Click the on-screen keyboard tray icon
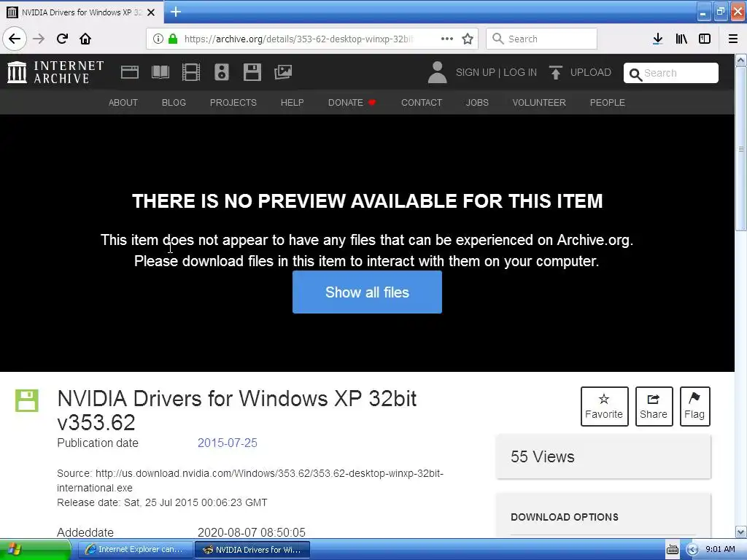The height and width of the screenshot is (560, 747). [x=672, y=550]
